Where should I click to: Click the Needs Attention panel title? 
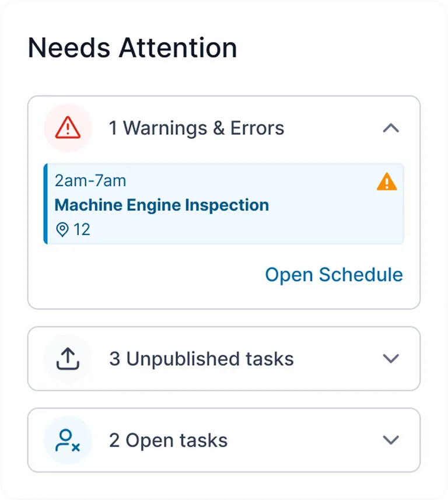click(132, 48)
